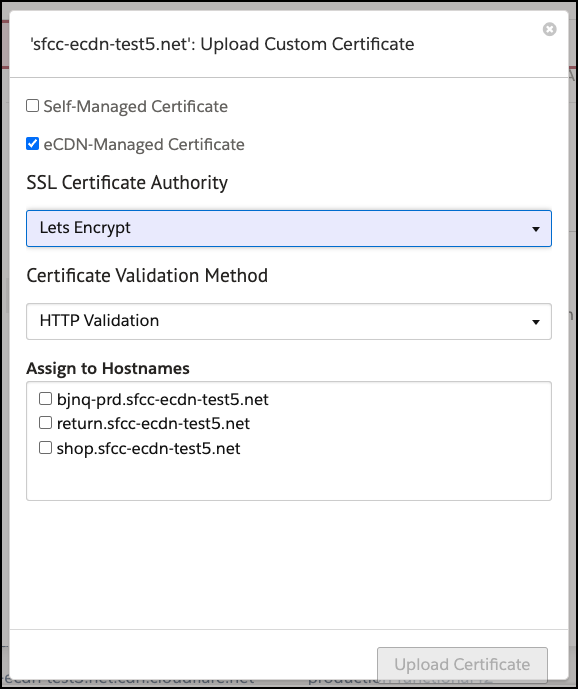Viewport: 578px width, 689px height.
Task: Select return.sfcc-ecdn-test5.net hostname checkbox
Action: (45, 423)
